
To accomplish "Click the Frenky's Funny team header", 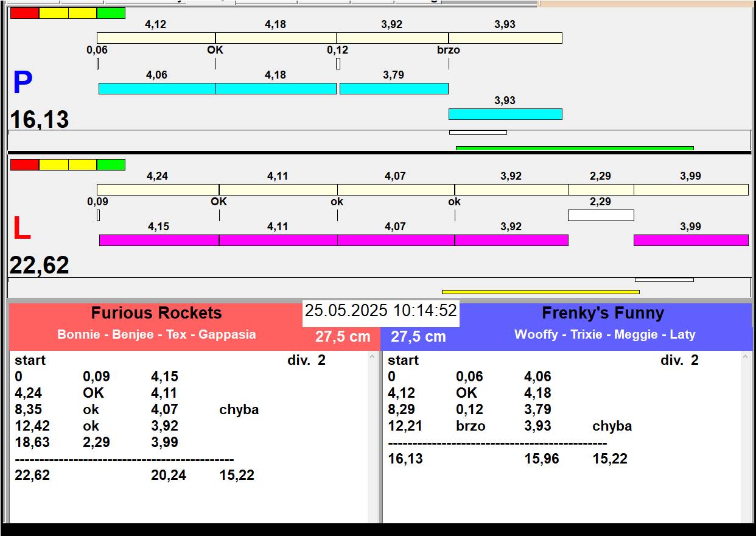I will point(603,313).
